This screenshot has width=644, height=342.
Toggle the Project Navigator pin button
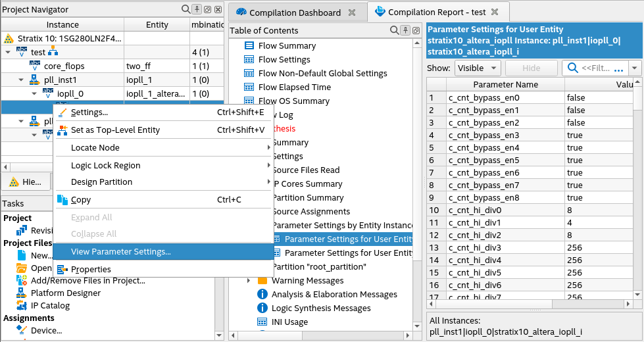click(197, 9)
